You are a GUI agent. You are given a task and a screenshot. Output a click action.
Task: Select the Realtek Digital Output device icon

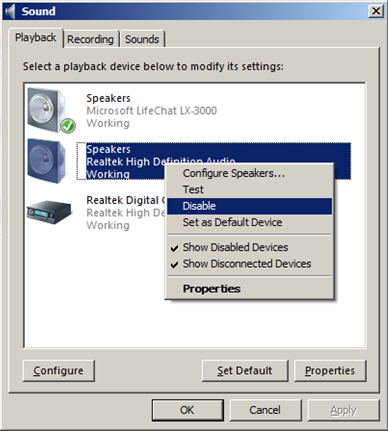pos(49,212)
